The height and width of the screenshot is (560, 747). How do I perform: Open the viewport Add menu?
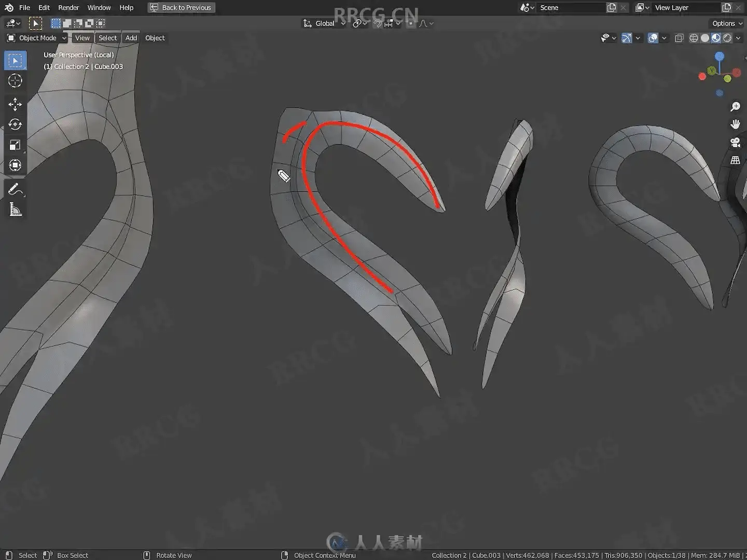click(131, 38)
